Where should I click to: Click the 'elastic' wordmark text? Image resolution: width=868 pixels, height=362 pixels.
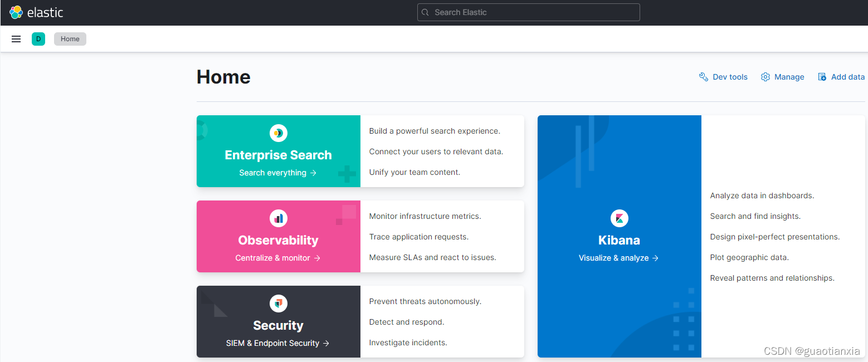click(x=45, y=12)
